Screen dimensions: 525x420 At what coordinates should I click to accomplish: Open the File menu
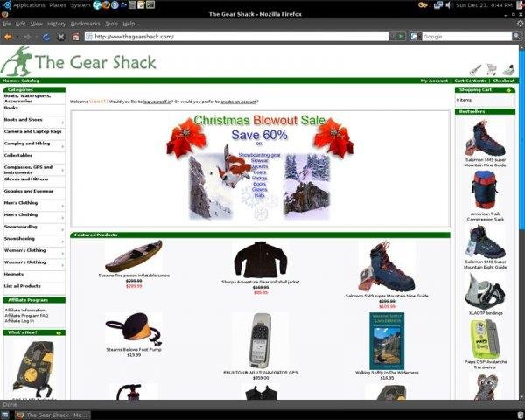point(7,24)
